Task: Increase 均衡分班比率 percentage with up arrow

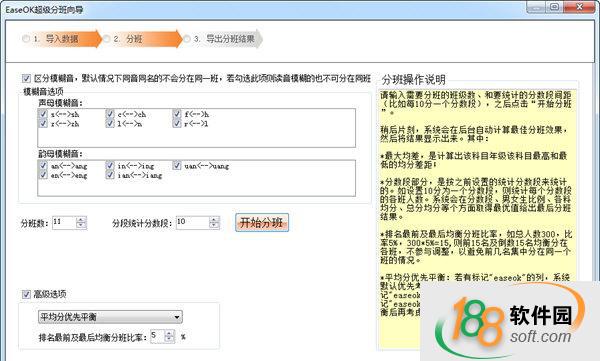Action: [169, 334]
